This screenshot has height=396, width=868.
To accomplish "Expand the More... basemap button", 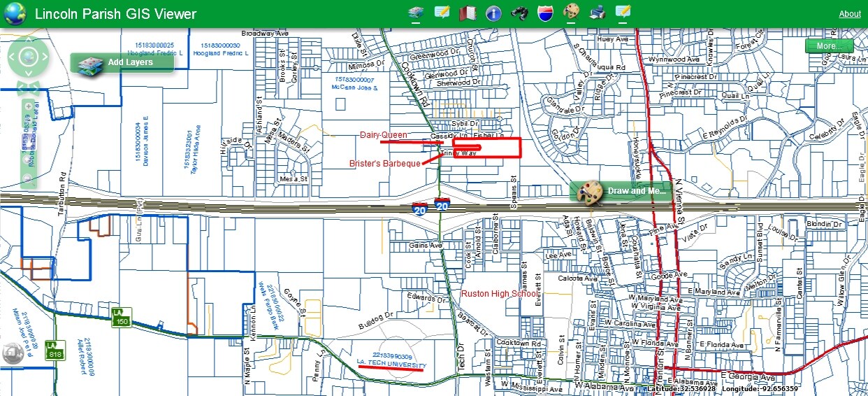I will (829, 46).
